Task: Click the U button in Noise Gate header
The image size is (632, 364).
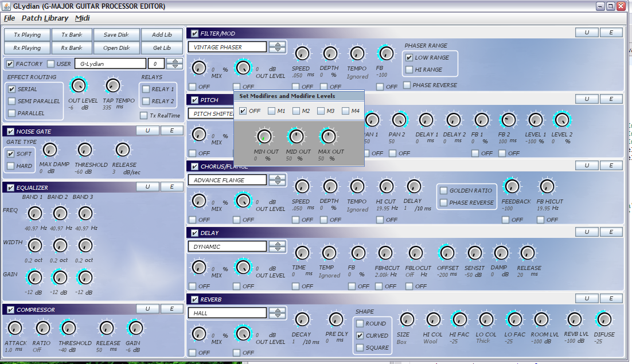Action: (147, 131)
